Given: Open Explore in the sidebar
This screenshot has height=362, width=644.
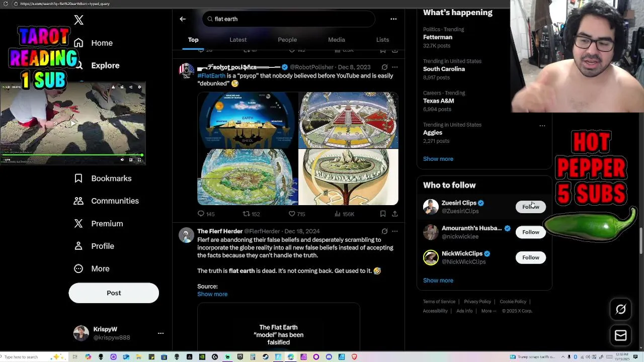Looking at the screenshot, I should click(98, 66).
